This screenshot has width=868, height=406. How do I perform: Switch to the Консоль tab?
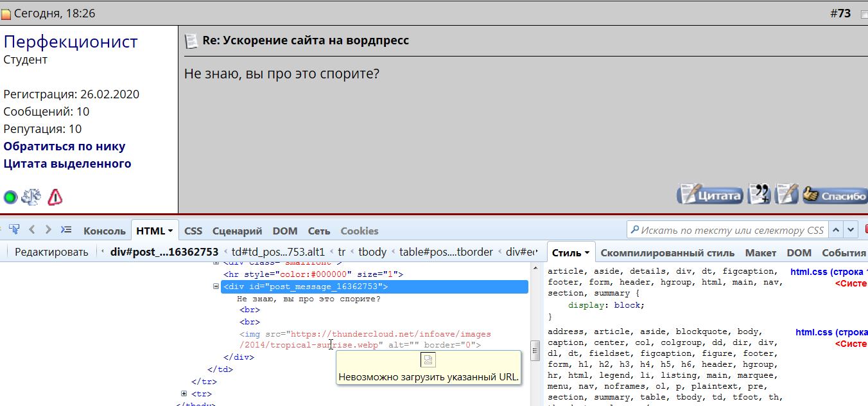click(104, 231)
